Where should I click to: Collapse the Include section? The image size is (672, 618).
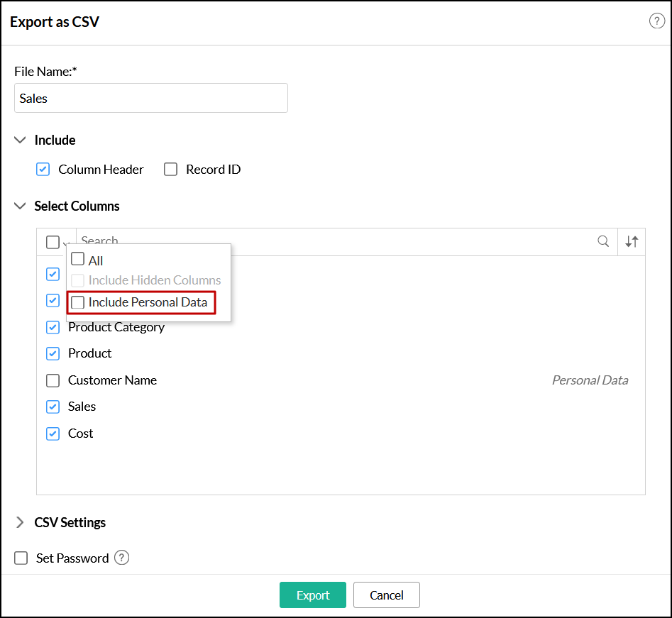20,140
